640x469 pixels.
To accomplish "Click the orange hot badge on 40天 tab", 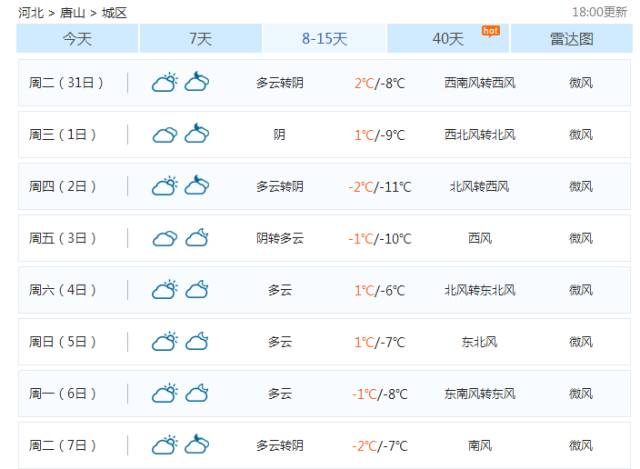I will pos(490,30).
